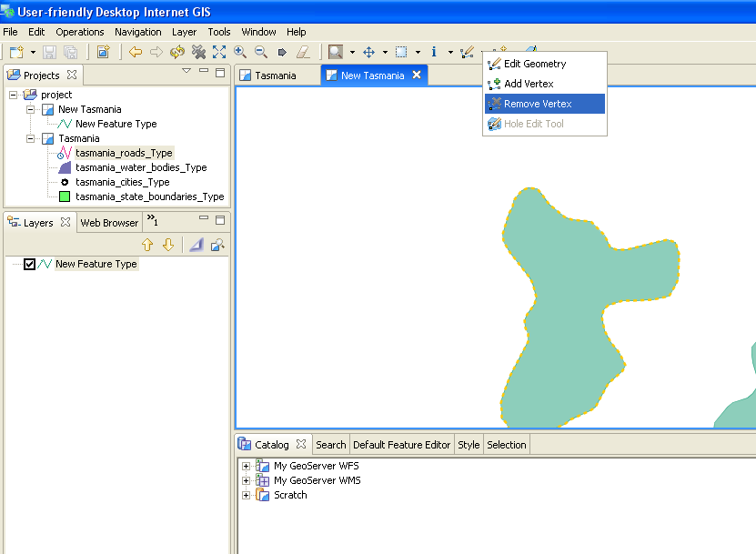Click the Zoom In magnifier tool
Image resolution: width=756 pixels, height=554 pixels.
[240, 52]
